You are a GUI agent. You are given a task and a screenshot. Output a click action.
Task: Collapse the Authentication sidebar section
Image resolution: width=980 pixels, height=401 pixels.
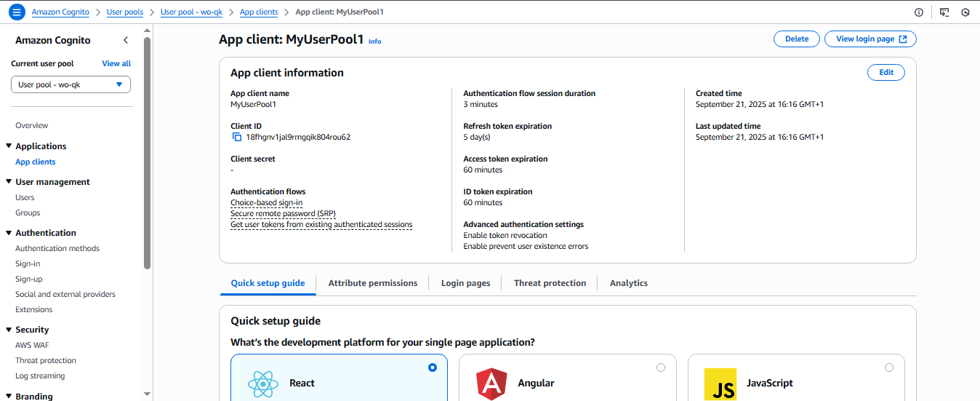[9, 233]
